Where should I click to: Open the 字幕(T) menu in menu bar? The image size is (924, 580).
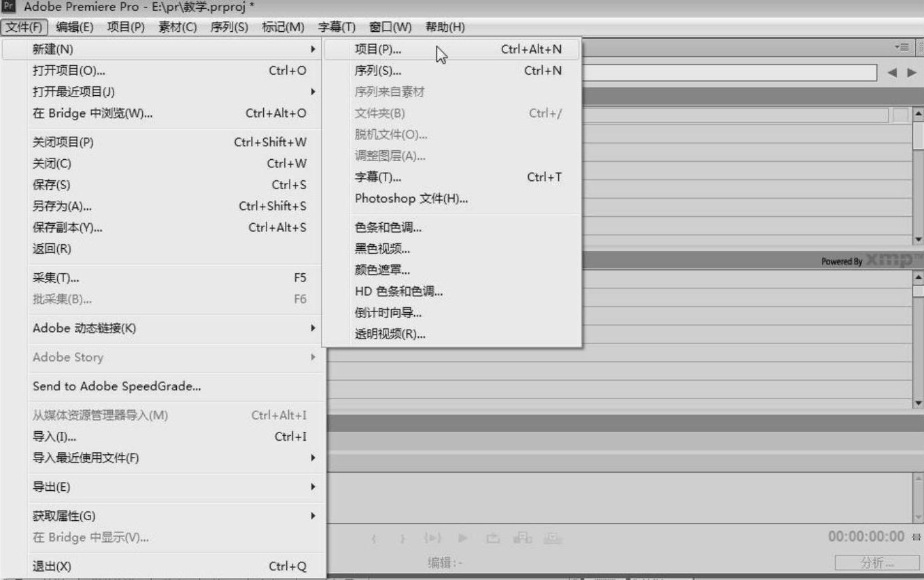click(337, 27)
